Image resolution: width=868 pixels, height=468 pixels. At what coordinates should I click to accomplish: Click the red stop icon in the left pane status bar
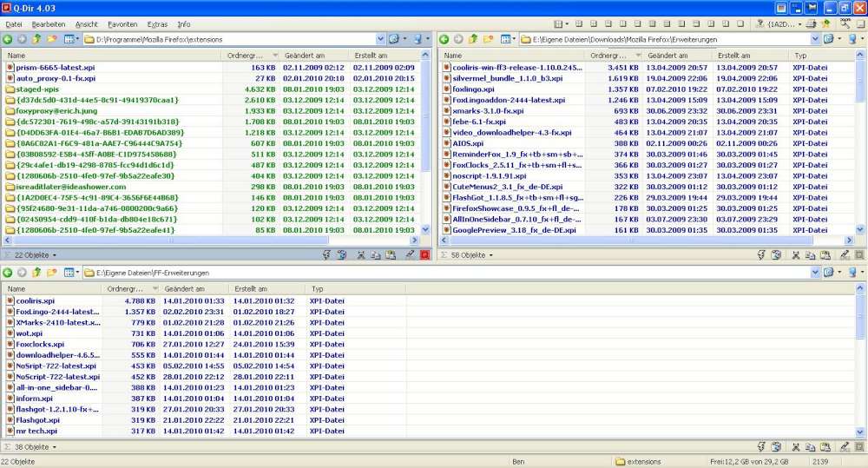(424, 255)
